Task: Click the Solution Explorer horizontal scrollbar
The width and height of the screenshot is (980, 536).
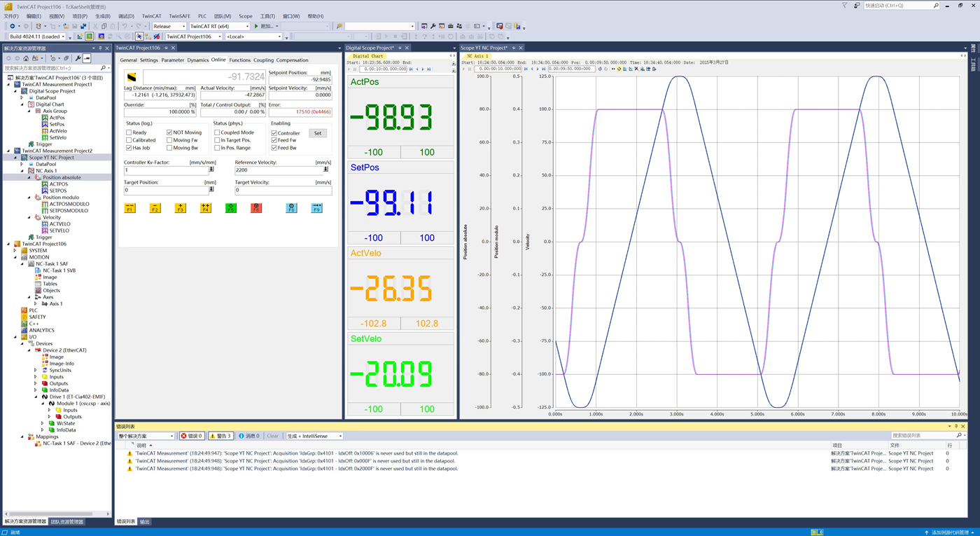Action: coord(57,514)
